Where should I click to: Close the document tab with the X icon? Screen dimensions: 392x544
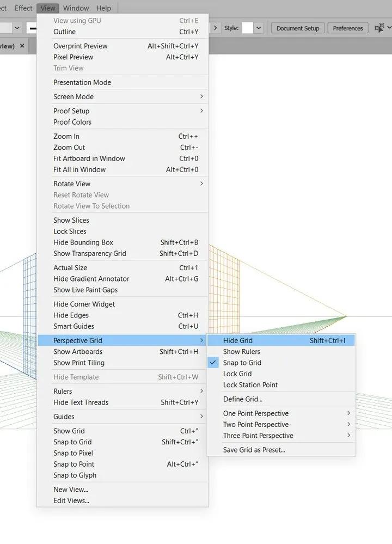tap(22, 45)
